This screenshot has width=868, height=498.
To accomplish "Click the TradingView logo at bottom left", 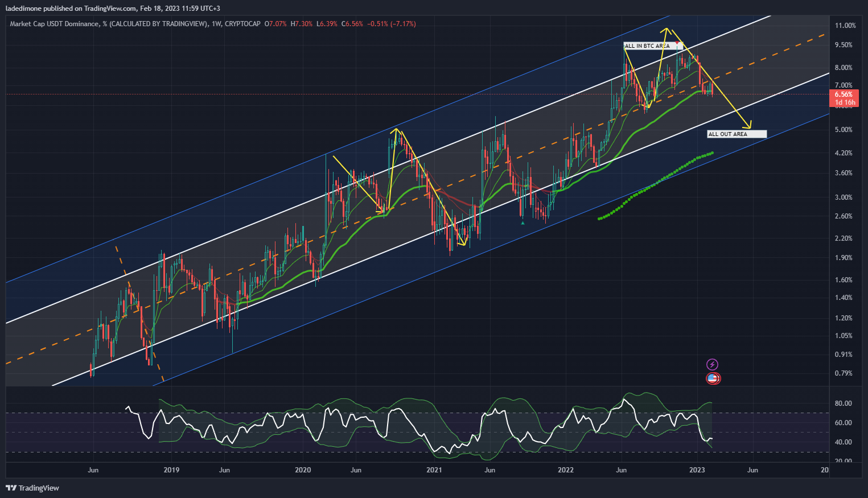I will (32, 488).
